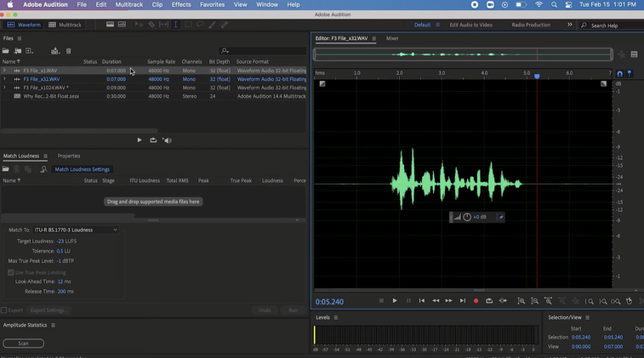Toggle spectral frequency display icon

click(x=110, y=25)
